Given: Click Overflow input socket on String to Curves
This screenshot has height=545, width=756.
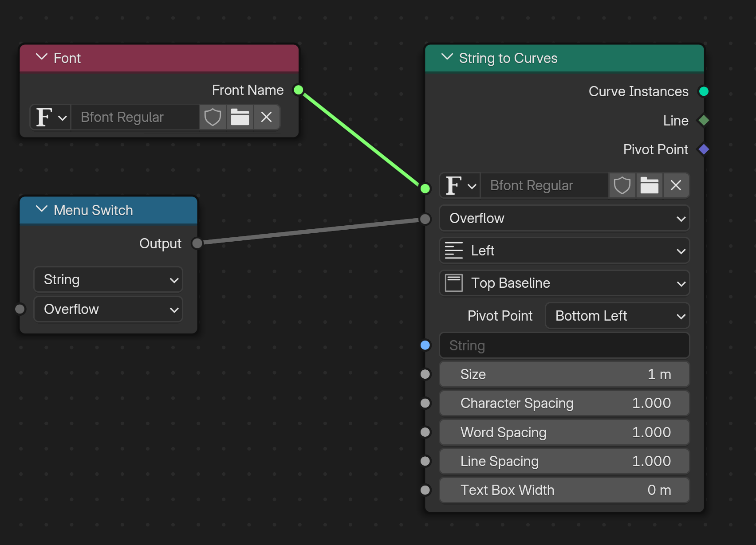Looking at the screenshot, I should (x=425, y=219).
